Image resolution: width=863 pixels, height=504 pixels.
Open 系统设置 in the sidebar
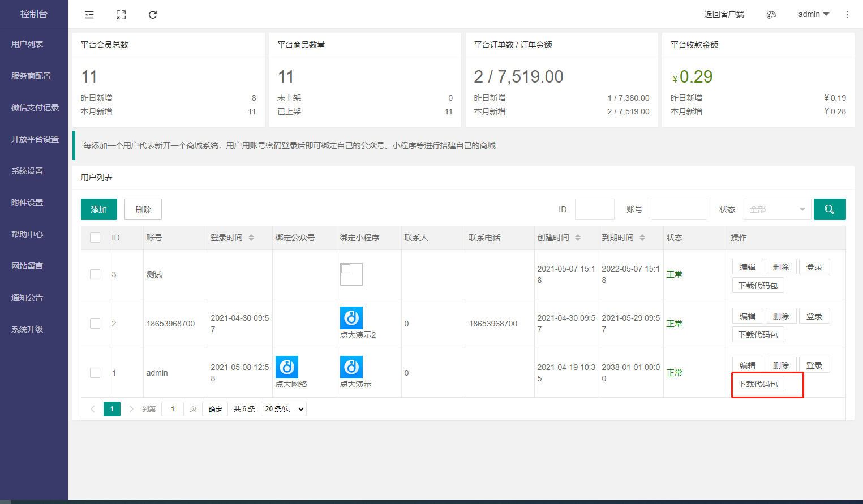pyautogui.click(x=27, y=171)
